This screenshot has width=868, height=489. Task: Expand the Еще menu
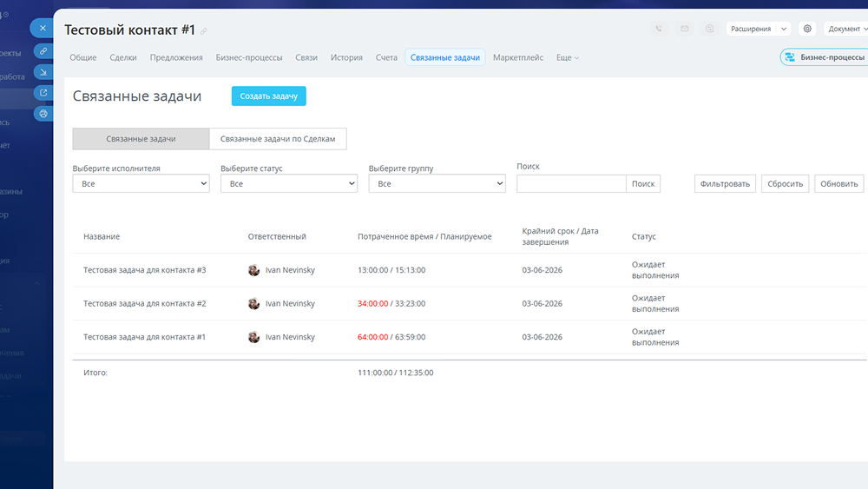point(568,57)
